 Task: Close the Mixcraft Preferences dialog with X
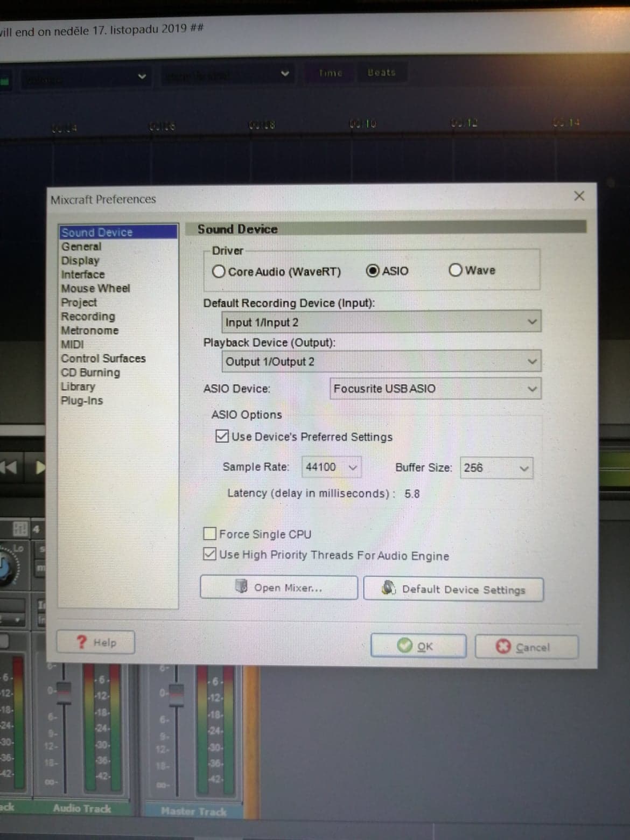coord(579,196)
